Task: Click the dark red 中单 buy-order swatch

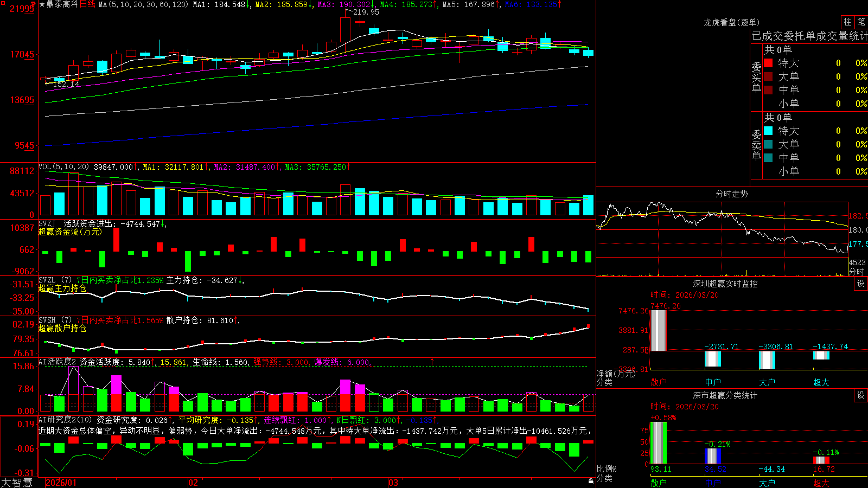Action: point(768,90)
